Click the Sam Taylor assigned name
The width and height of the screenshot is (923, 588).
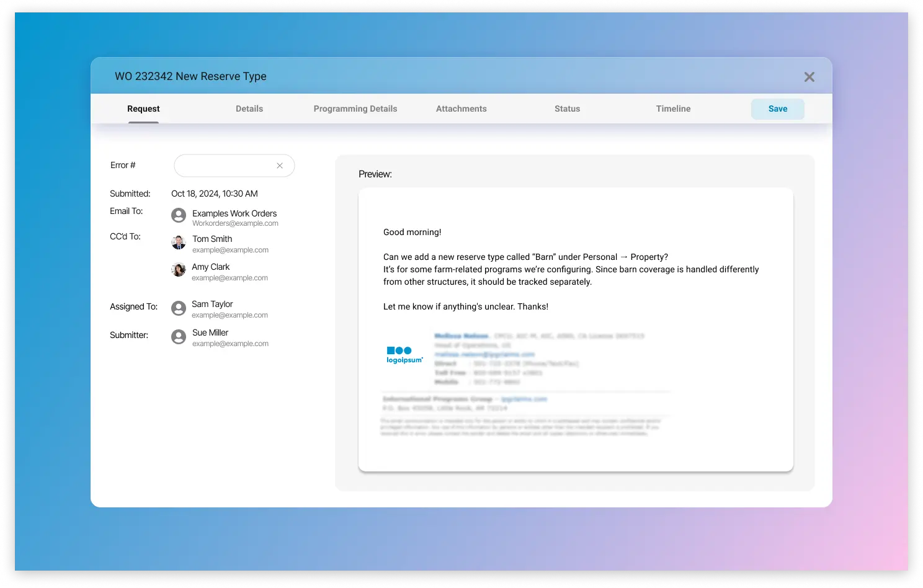(x=212, y=304)
